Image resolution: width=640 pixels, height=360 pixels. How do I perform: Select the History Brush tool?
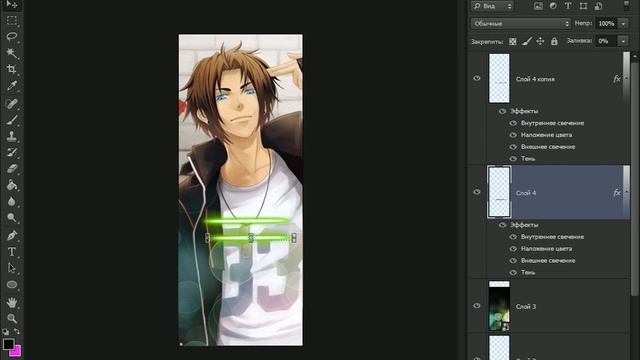11,152
